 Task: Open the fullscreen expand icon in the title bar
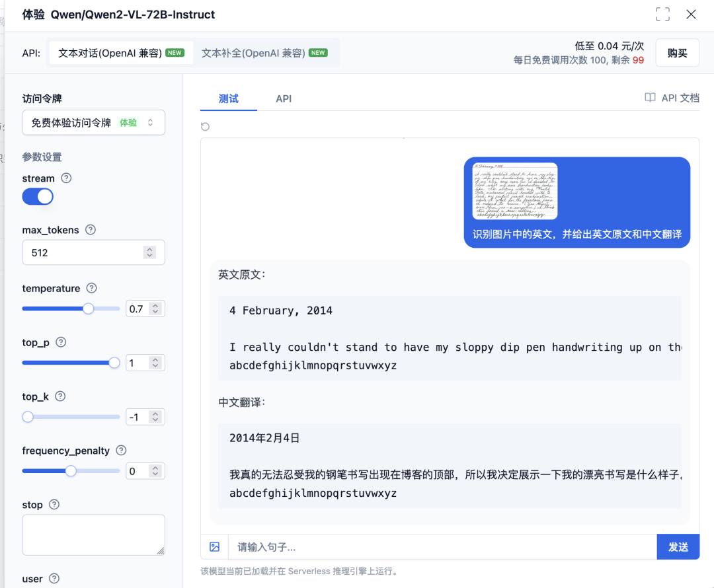[x=662, y=14]
